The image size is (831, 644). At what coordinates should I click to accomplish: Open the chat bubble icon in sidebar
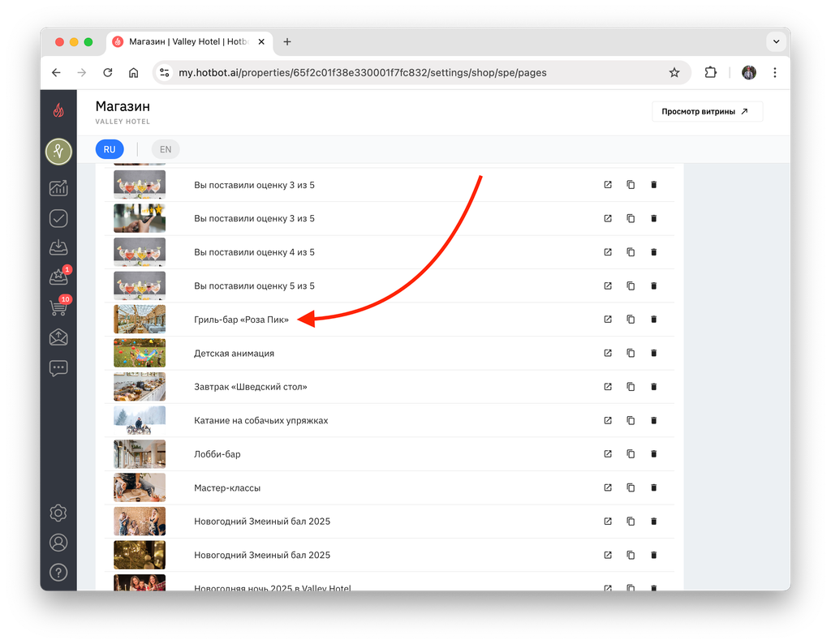(58, 368)
